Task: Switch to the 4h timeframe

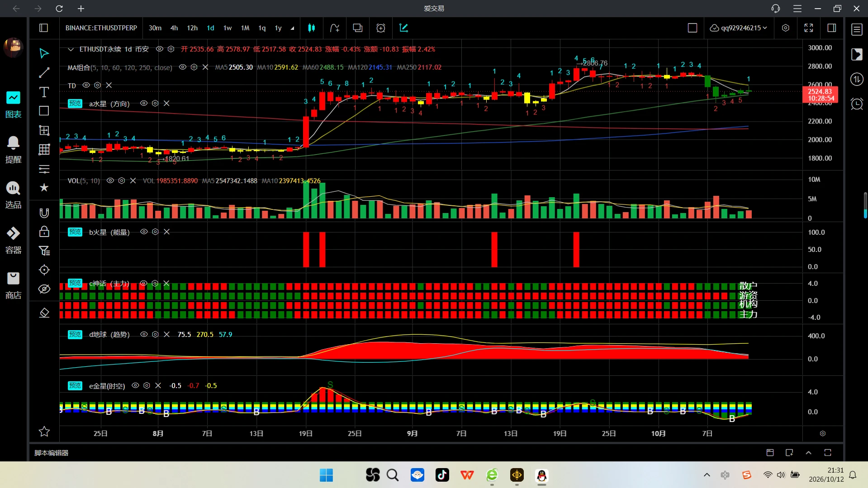Action: [x=174, y=28]
